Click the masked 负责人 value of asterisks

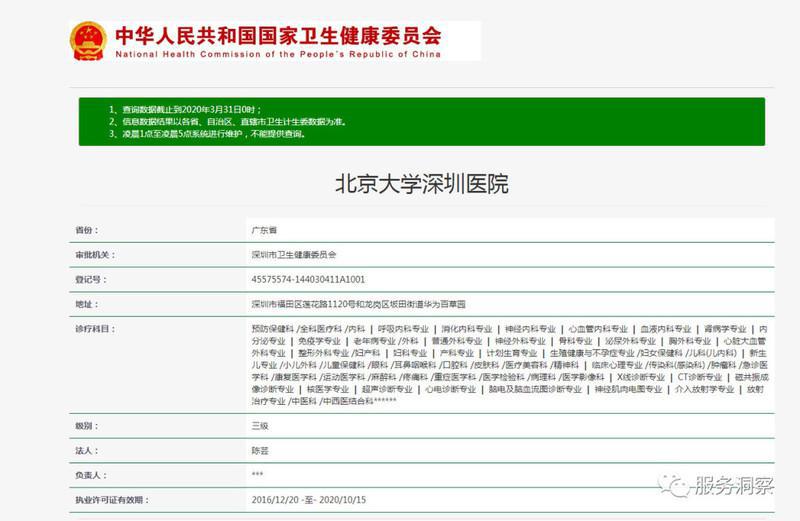257,474
